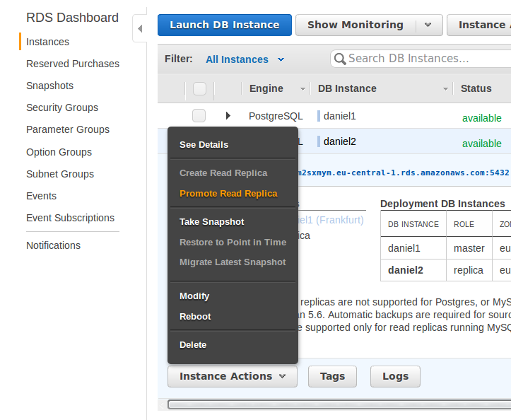The height and width of the screenshot is (420, 511).
Task: Select the daniel2 instance name in list
Action: tap(339, 141)
